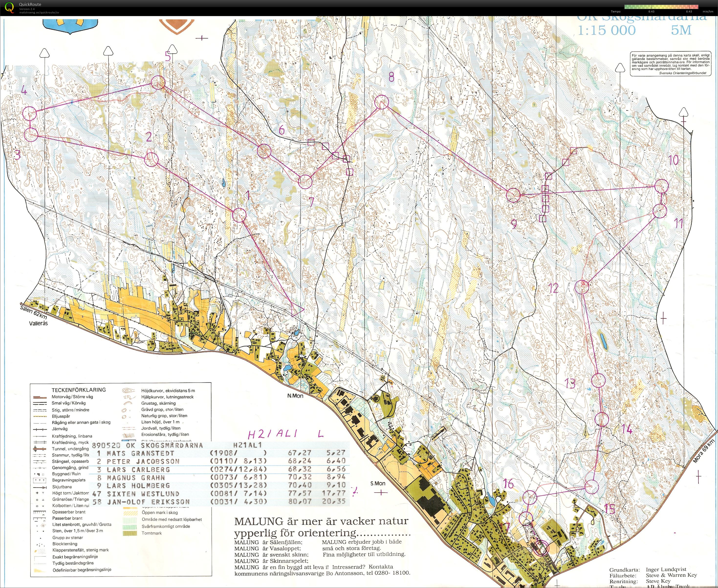The height and width of the screenshot is (588, 718).
Task: Click the Mora 69 km road label
Action: (703, 451)
